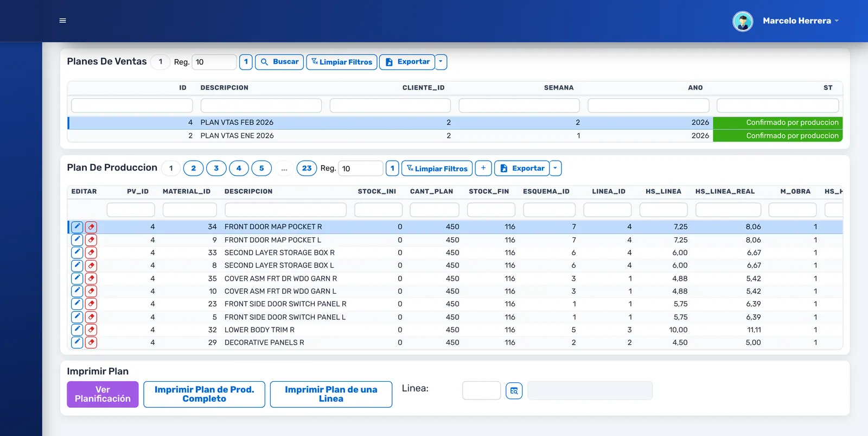Delete the COVER ASM FRT DR WDO GARN R row
Viewport: 868px width, 436px height.
point(91,279)
